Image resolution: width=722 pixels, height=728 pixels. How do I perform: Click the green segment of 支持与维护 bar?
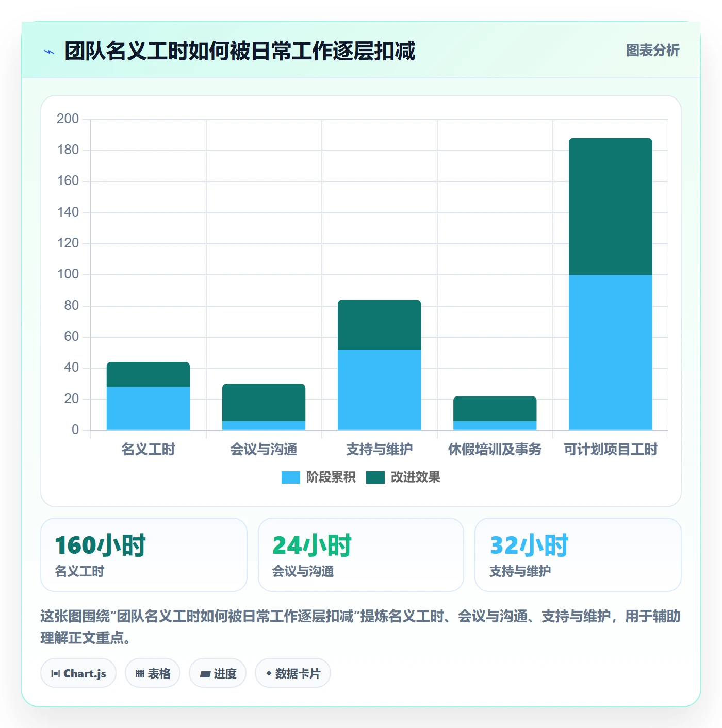click(379, 325)
